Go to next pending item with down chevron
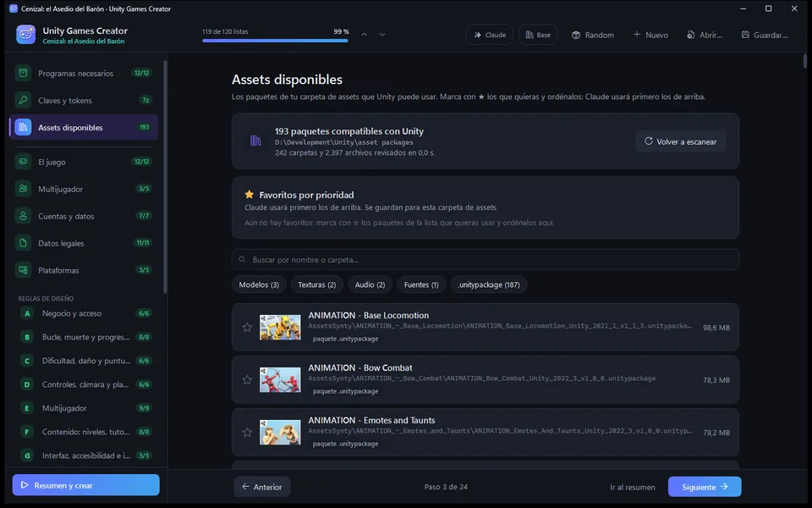 382,34
